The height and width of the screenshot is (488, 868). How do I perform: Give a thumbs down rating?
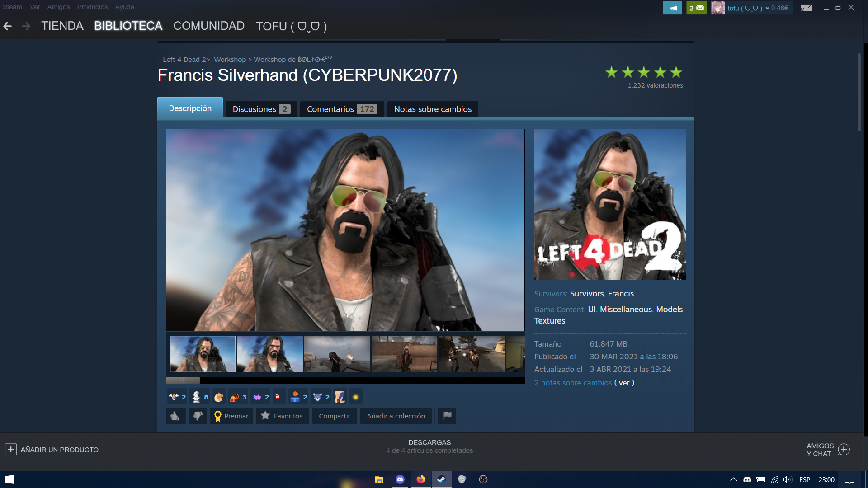pos(198,416)
